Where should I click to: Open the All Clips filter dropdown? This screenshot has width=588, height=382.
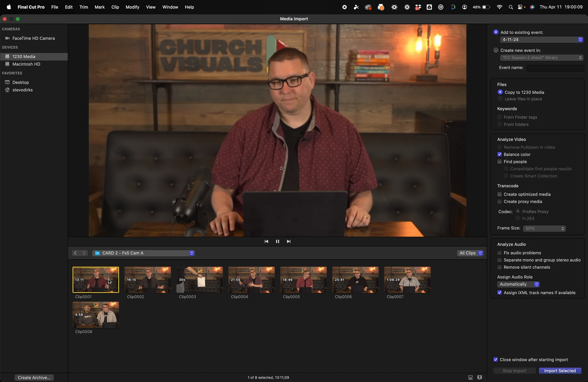tap(470, 253)
